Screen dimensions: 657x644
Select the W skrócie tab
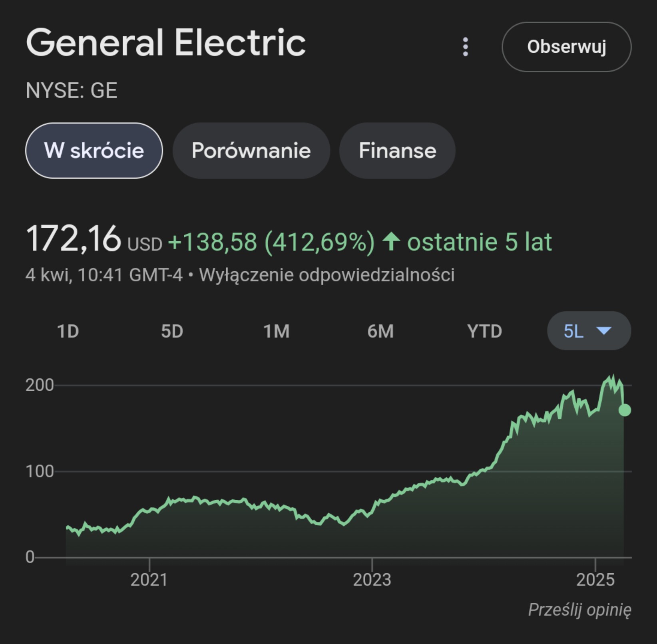pyautogui.click(x=94, y=151)
